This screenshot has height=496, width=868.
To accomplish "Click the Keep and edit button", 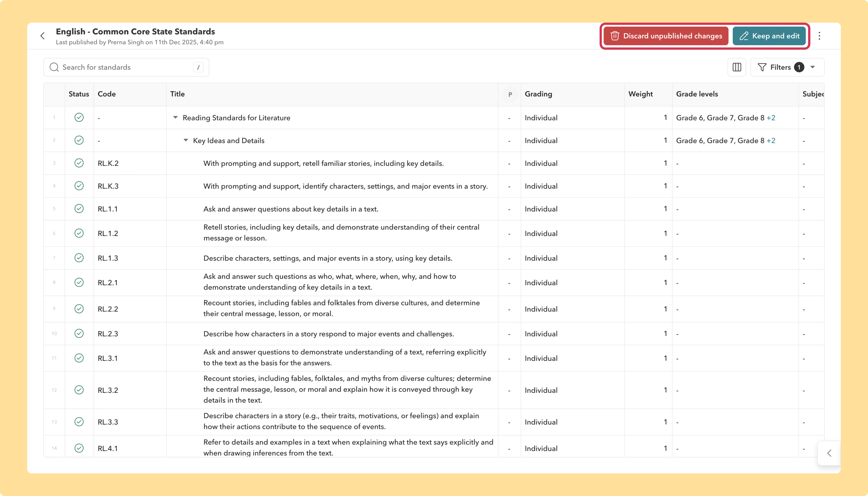I will coord(769,36).
